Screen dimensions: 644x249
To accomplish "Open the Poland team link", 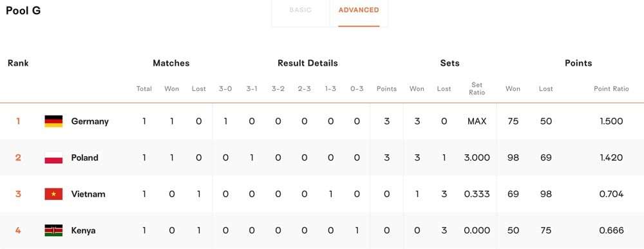I will [84, 157].
